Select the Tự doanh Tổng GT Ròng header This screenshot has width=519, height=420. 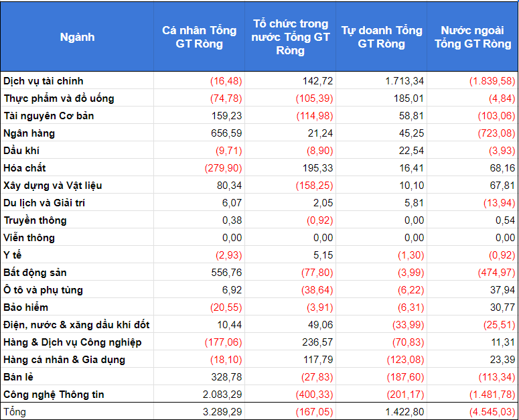click(382, 37)
